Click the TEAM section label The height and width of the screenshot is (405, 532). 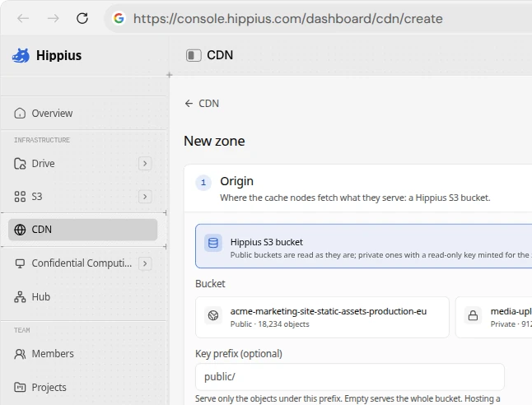pyautogui.click(x=22, y=330)
